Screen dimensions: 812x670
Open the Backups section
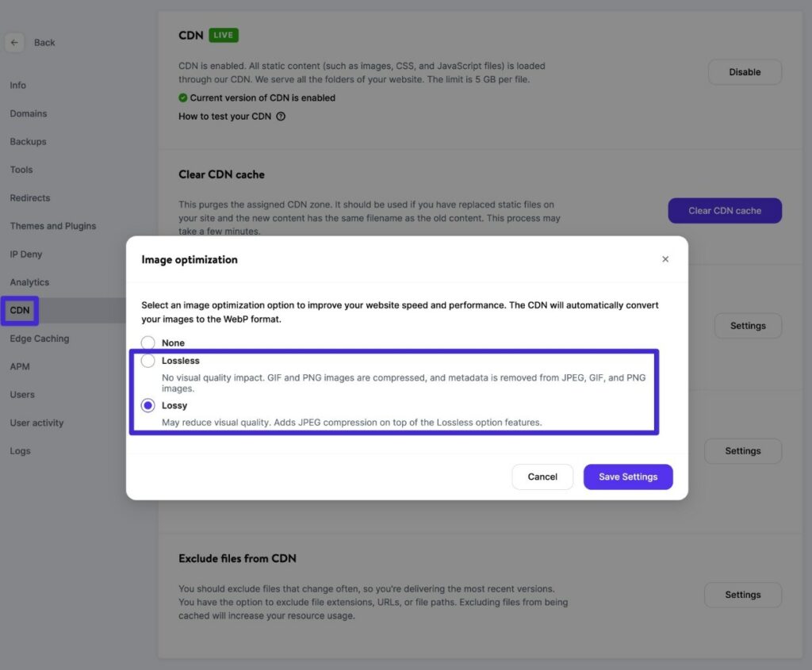(x=29, y=141)
